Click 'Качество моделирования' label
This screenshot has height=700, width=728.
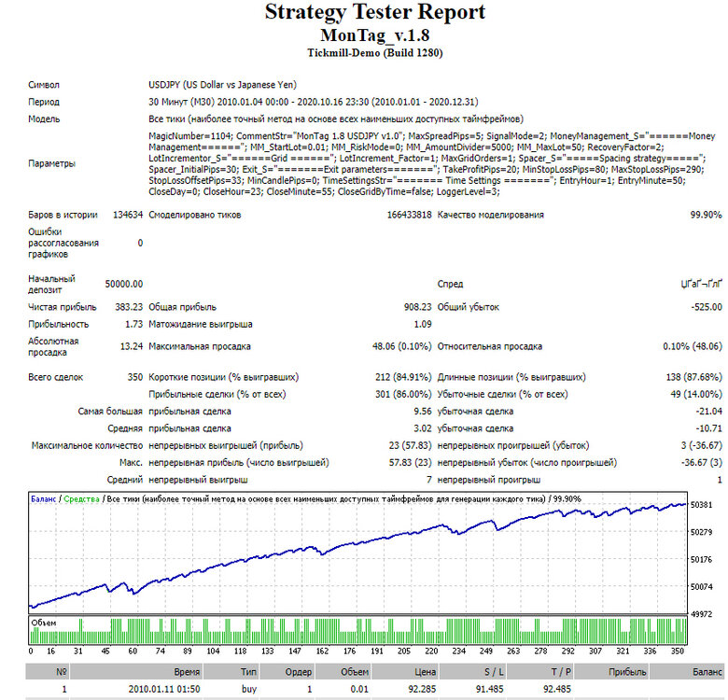(x=490, y=215)
